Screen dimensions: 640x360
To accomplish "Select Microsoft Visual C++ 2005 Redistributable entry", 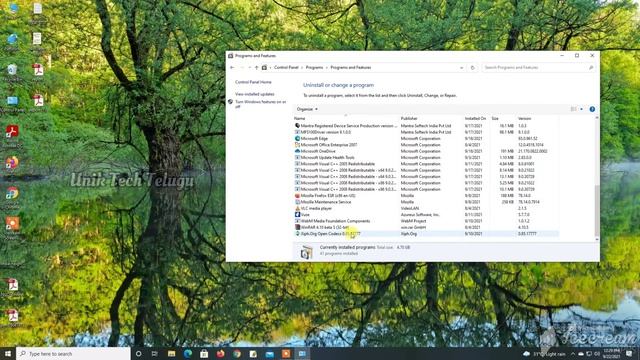I will point(426,164).
